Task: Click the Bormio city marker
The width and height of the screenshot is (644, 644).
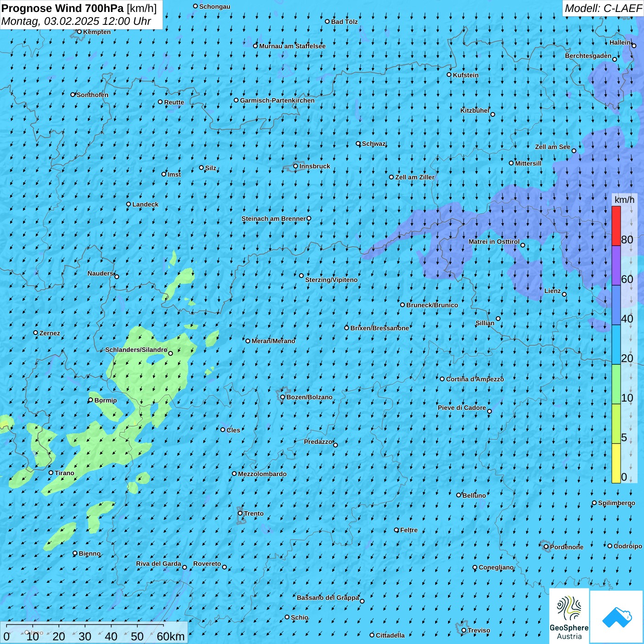Action: 91,400
